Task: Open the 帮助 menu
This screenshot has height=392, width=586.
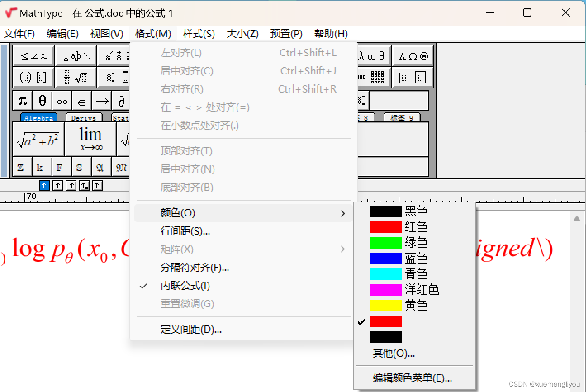Action: (331, 34)
